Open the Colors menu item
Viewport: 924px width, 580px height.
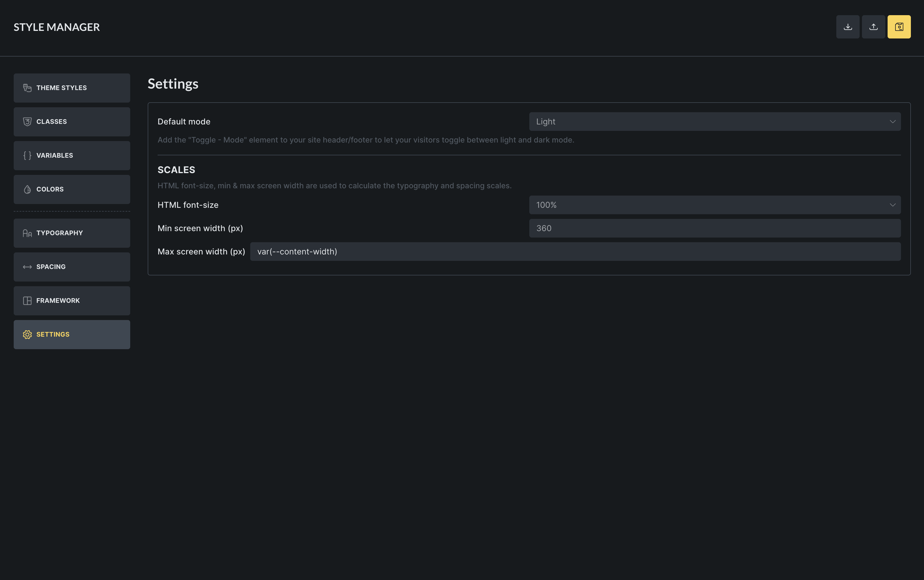72,189
